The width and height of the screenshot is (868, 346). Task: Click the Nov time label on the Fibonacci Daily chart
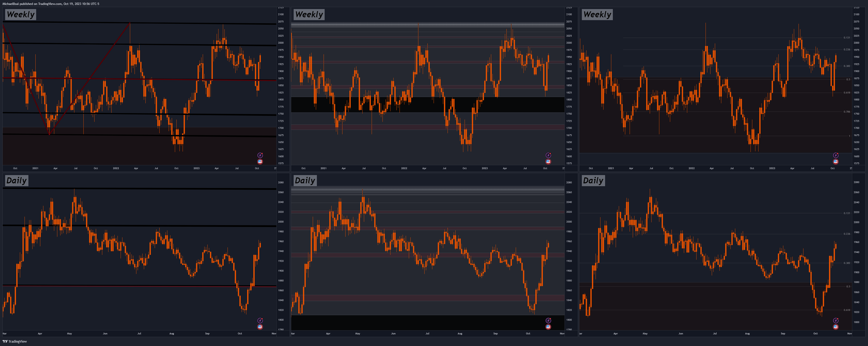[849, 334]
